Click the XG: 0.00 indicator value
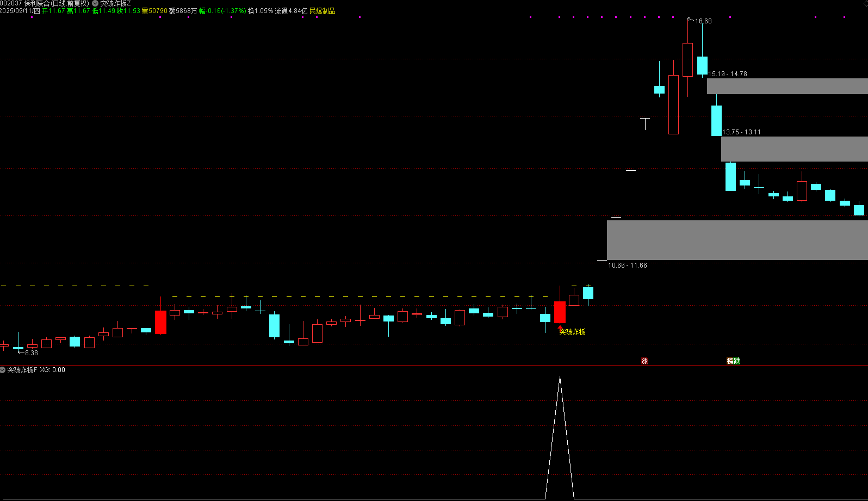This screenshot has height=501, width=868. point(52,370)
